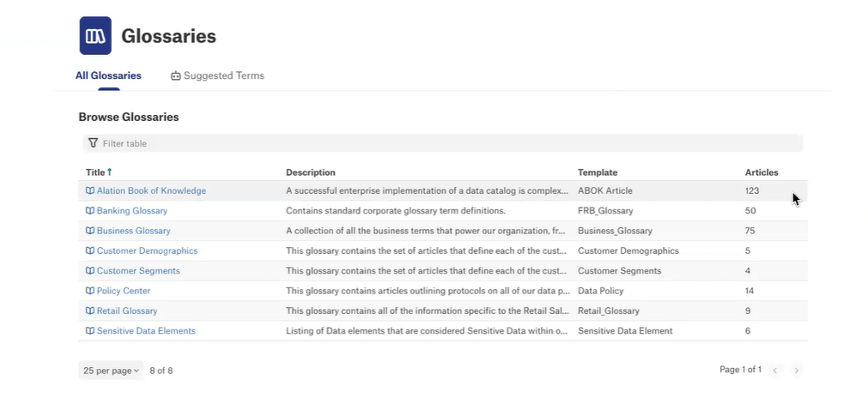This screenshot has height=410, width=868.
Task: Click the Browse Glossaries heading
Action: 129,117
